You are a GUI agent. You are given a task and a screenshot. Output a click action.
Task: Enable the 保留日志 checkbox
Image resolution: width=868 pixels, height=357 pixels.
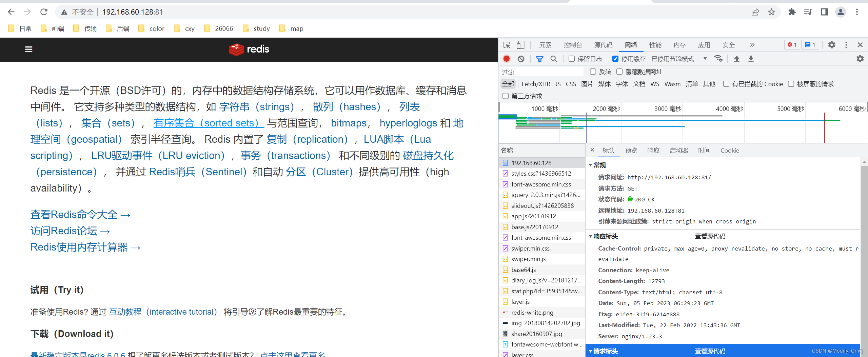click(x=572, y=59)
